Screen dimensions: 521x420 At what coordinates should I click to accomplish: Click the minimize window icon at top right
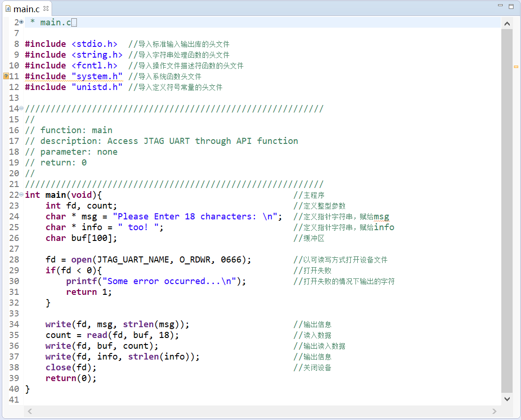tap(499, 5)
